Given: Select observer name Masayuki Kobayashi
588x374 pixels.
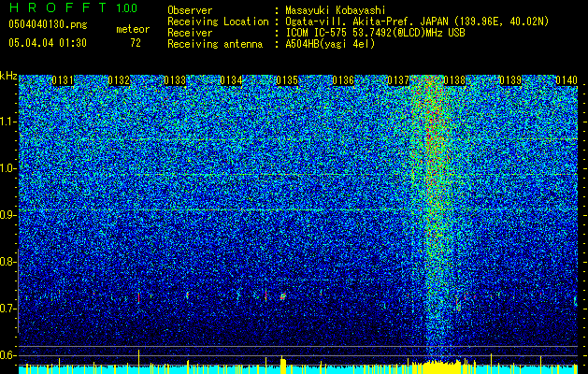Looking at the screenshot, I should 336,10.
